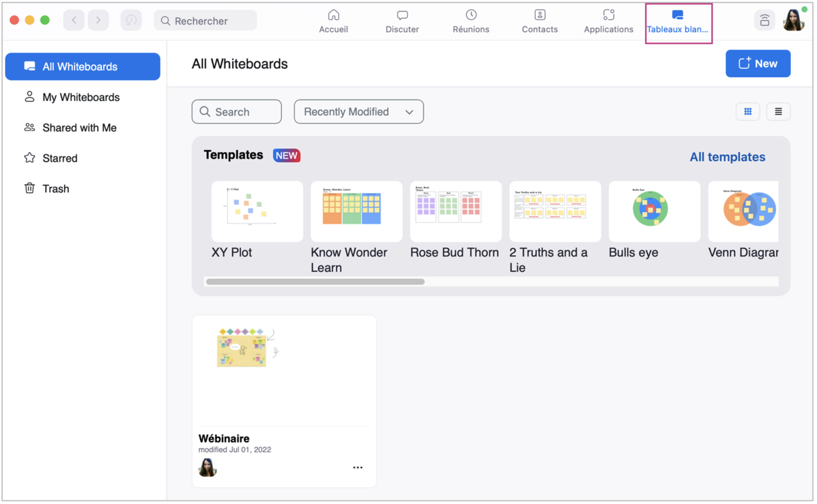Switch to grid view
Screen dimensions: 817x504
pos(747,112)
